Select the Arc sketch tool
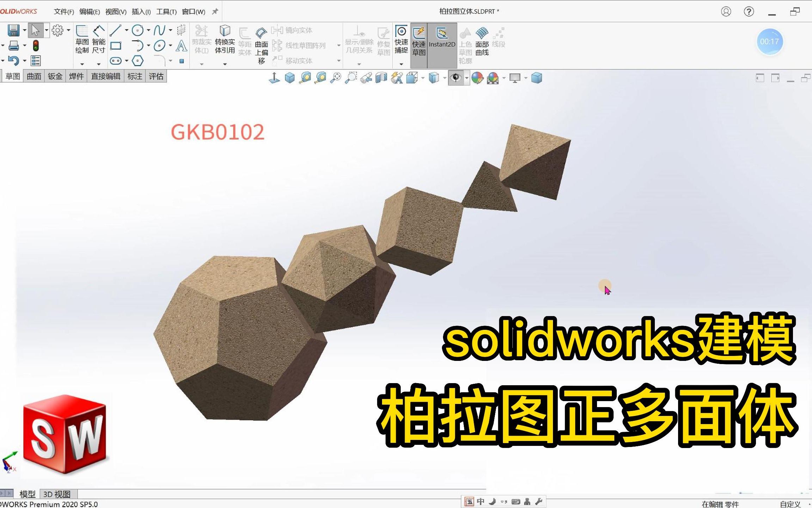The height and width of the screenshot is (508, 812). click(x=138, y=46)
